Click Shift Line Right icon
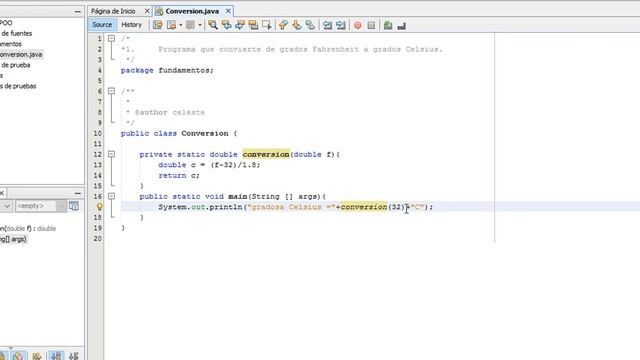 (341, 25)
